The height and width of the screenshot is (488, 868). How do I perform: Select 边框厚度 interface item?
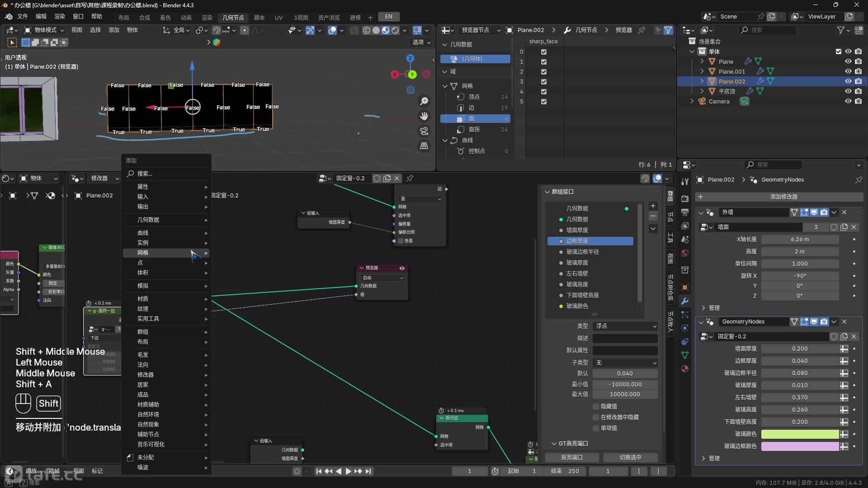click(590, 241)
